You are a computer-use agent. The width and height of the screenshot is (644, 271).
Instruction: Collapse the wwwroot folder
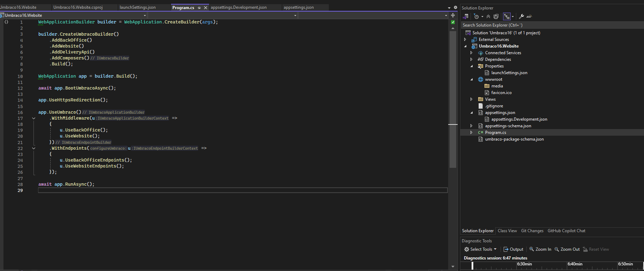pyautogui.click(x=471, y=79)
